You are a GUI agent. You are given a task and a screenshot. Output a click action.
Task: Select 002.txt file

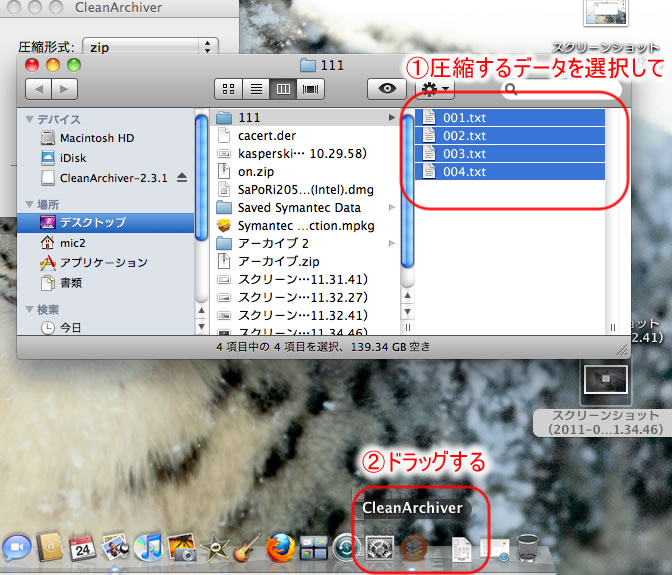(510, 135)
